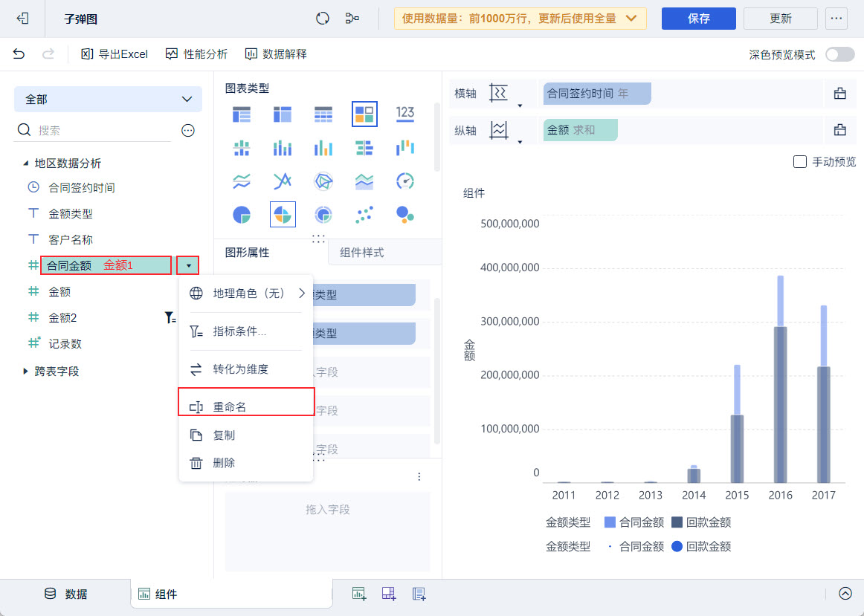This screenshot has height=616, width=864.
Task: Select the detail table chart type
Action: click(x=323, y=114)
